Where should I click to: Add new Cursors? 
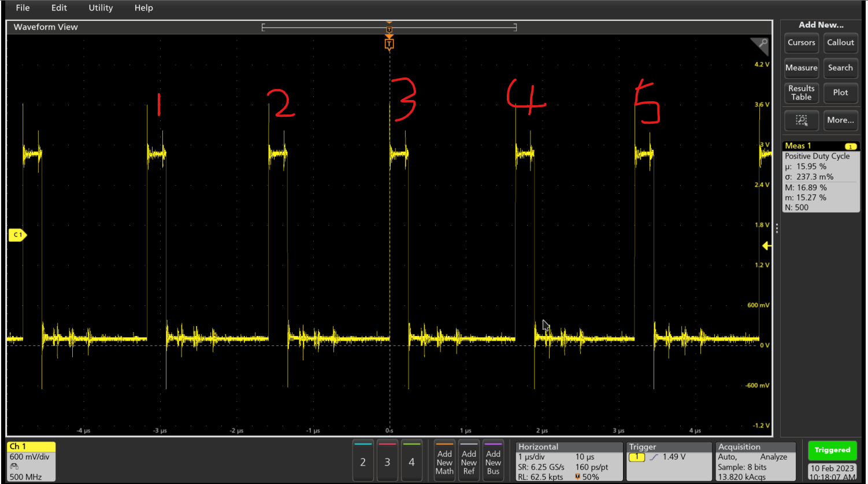point(802,42)
